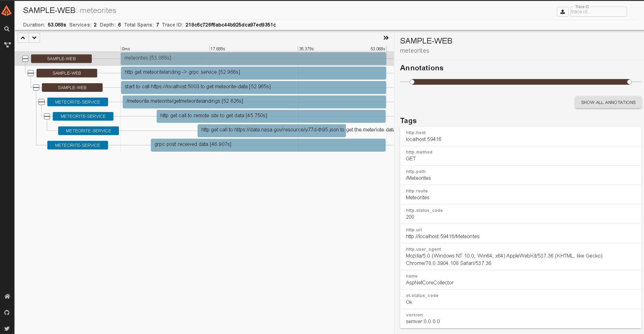Open the dependencies graph icon
The image size is (644, 334).
click(x=7, y=45)
